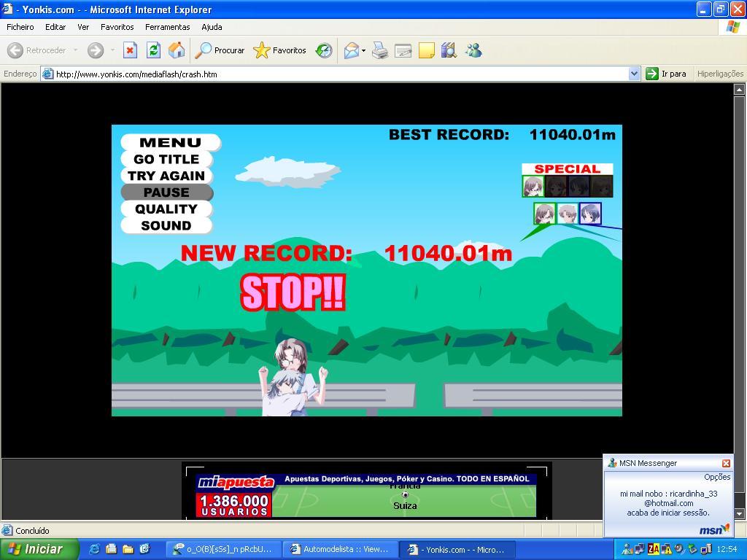Image resolution: width=747 pixels, height=560 pixels.
Task: Open the Procurar search pane
Action: [220, 50]
